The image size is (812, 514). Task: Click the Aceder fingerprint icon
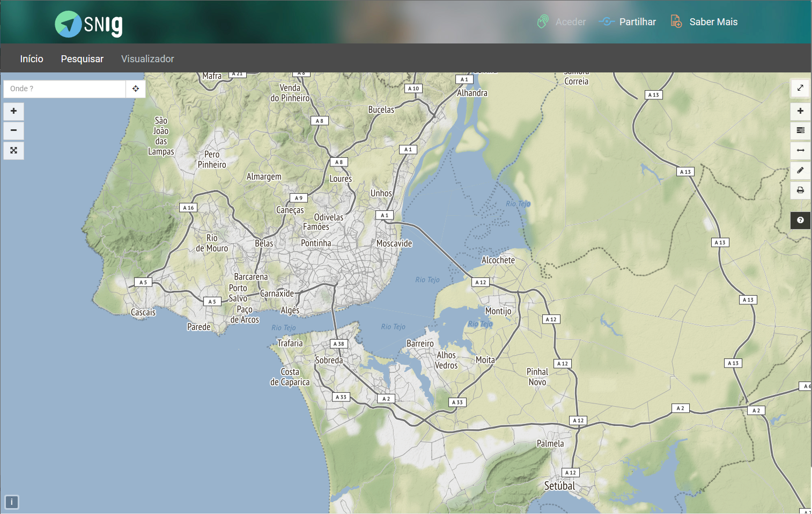(x=543, y=21)
